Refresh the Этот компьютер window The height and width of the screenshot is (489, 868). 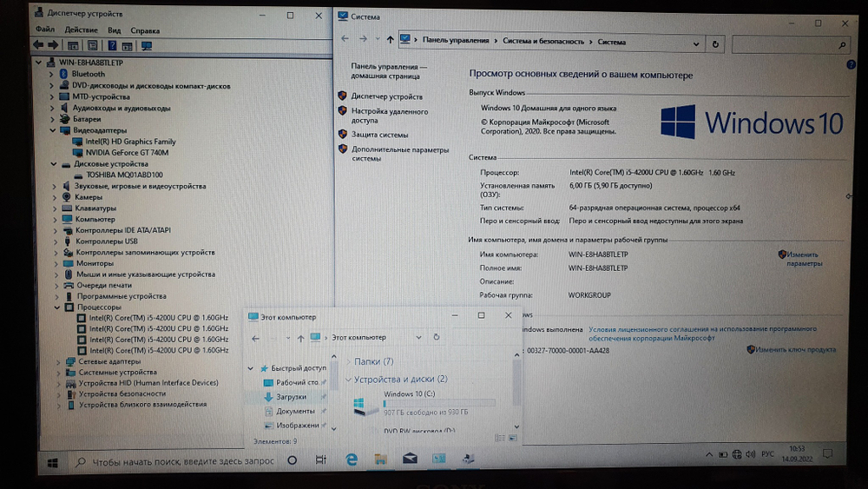(437, 337)
